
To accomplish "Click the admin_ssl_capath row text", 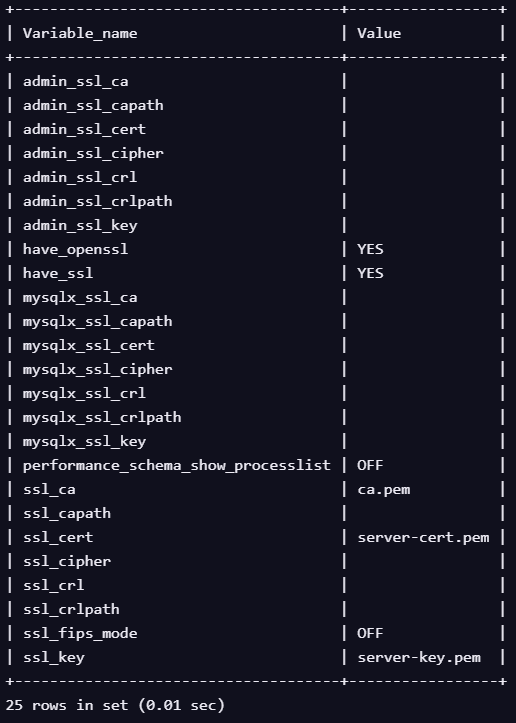I will (93, 106).
